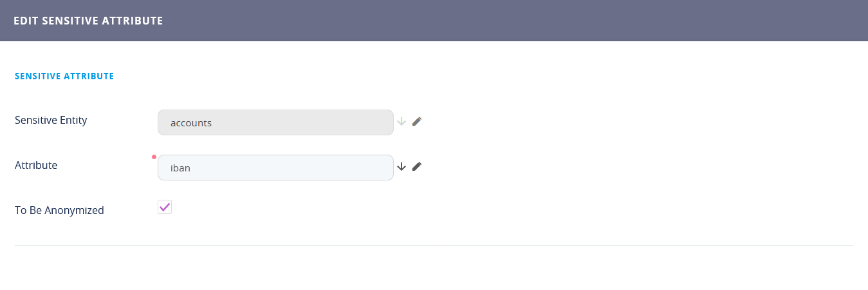Click the To Be Anonymized label
Screen dimensions: 868x290
(59, 210)
